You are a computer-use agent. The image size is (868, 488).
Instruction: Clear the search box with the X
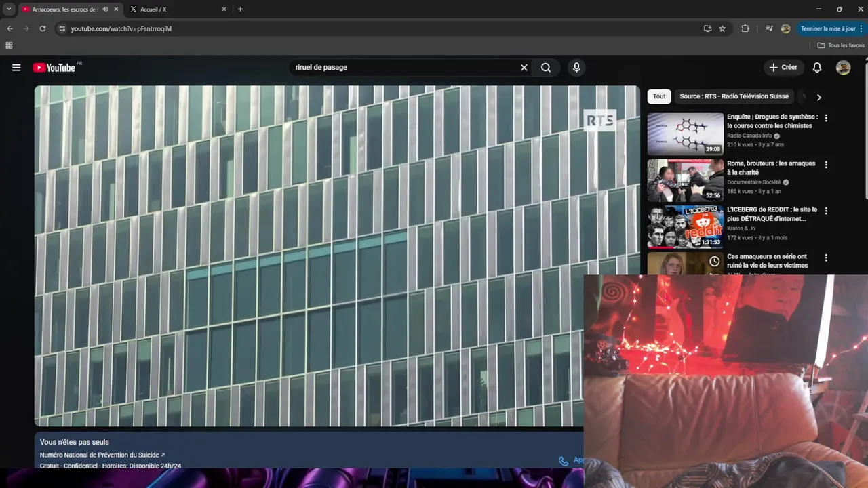[x=524, y=68]
